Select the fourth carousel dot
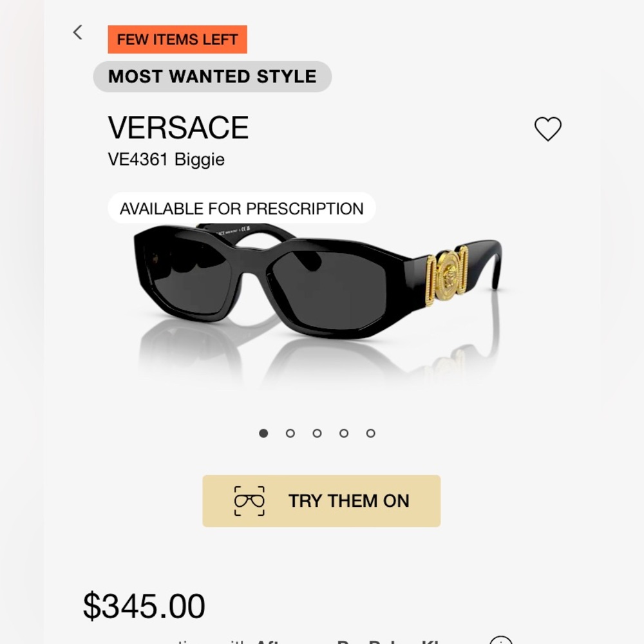644x644 pixels. [x=345, y=433]
